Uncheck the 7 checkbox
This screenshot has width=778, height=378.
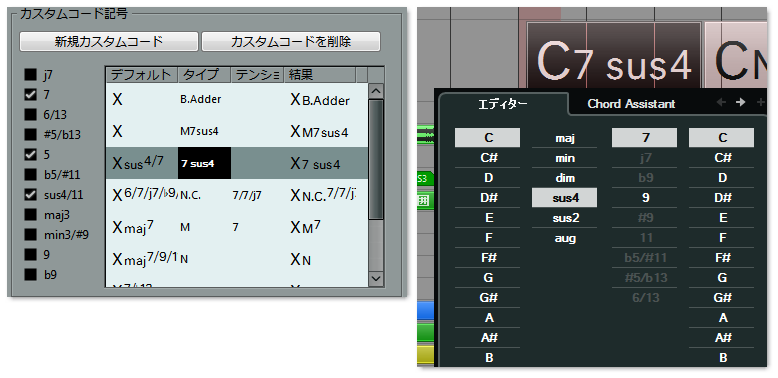[x=31, y=95]
